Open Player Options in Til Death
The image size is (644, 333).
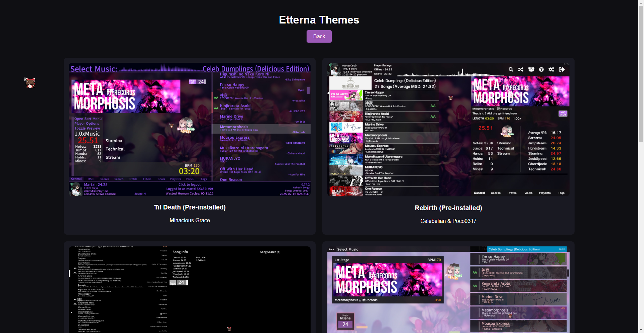click(86, 123)
